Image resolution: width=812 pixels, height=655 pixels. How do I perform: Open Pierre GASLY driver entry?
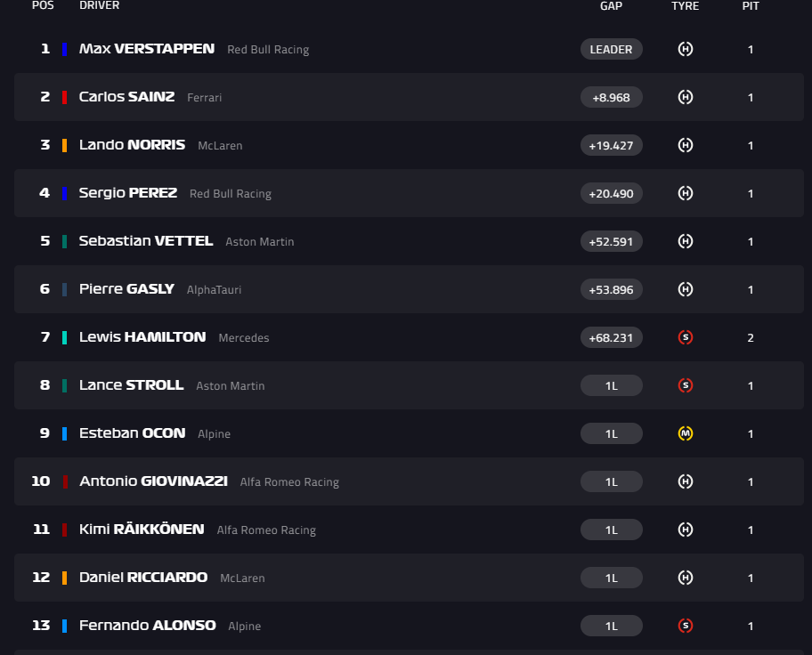point(126,289)
